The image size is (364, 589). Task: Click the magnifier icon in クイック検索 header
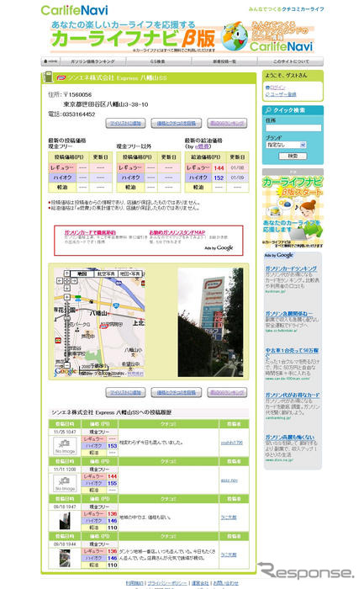pos(268,110)
